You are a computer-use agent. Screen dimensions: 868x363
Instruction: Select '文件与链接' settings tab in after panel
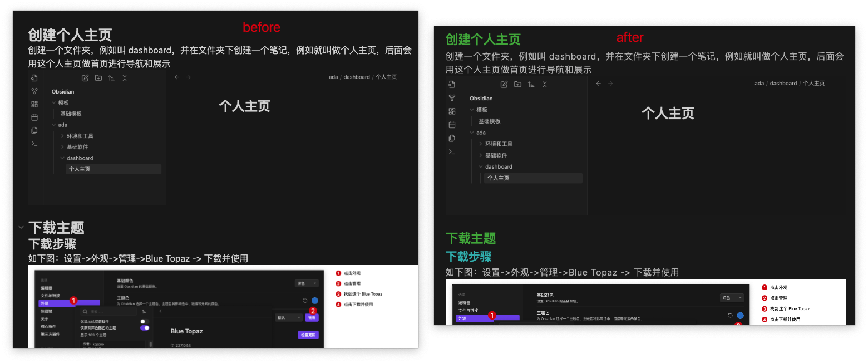click(x=469, y=310)
